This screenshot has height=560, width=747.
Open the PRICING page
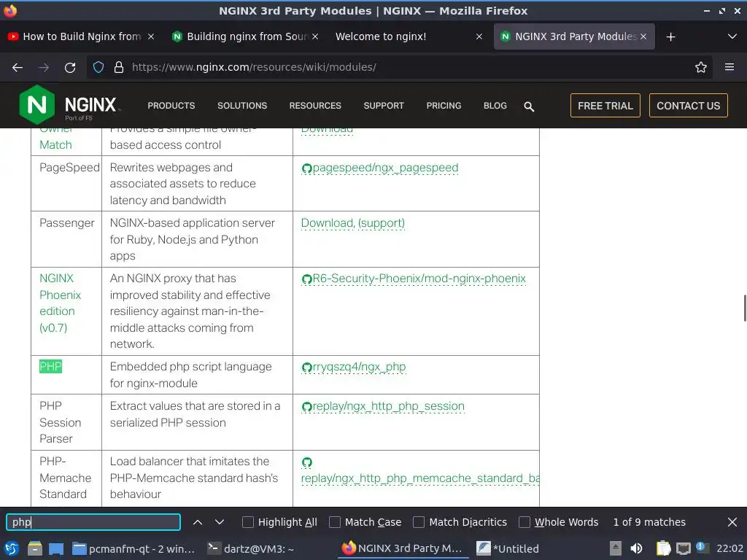point(444,106)
